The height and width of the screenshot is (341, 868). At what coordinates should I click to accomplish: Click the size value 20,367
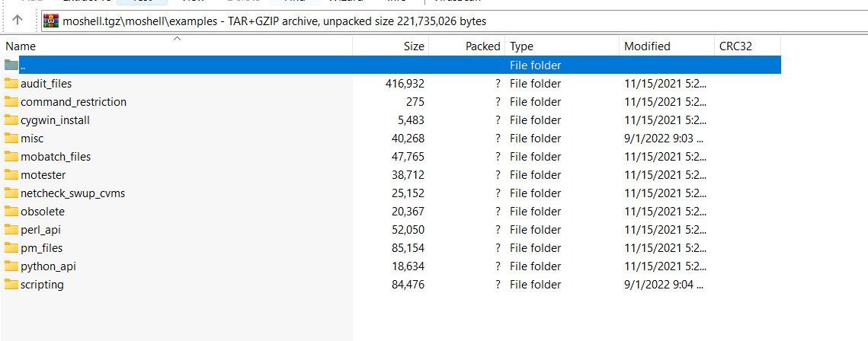408,212
